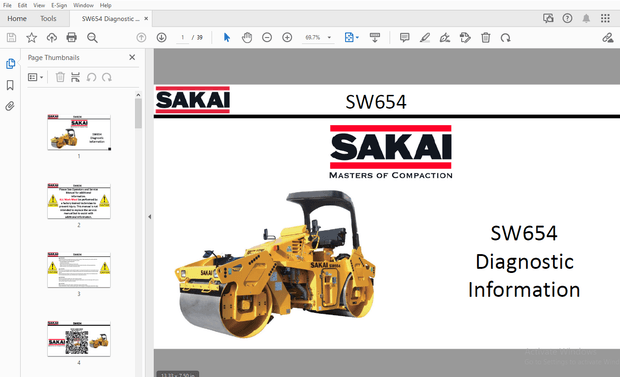Click the stamp tool icon
This screenshot has height=377, width=620.
[465, 38]
